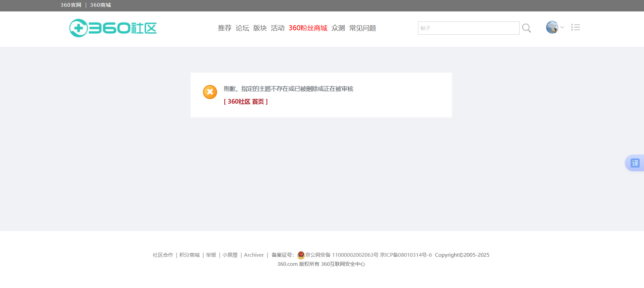
Task: Open 积分商城 footer link
Action: click(190, 255)
